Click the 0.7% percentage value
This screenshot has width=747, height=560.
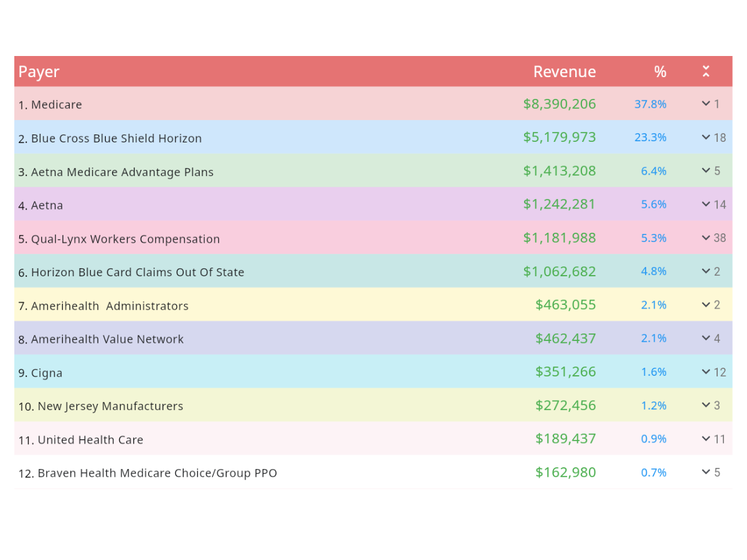tap(654, 472)
